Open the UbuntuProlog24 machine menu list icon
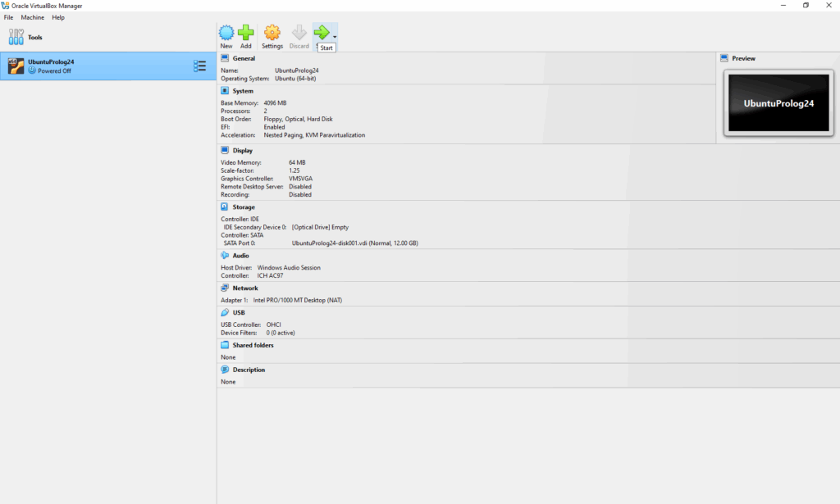The height and width of the screenshot is (504, 840). [x=200, y=66]
